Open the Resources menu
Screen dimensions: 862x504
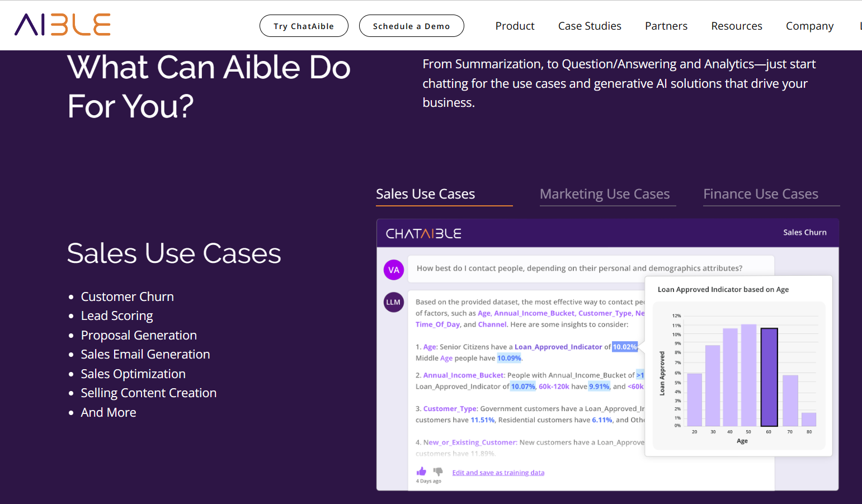tap(736, 26)
